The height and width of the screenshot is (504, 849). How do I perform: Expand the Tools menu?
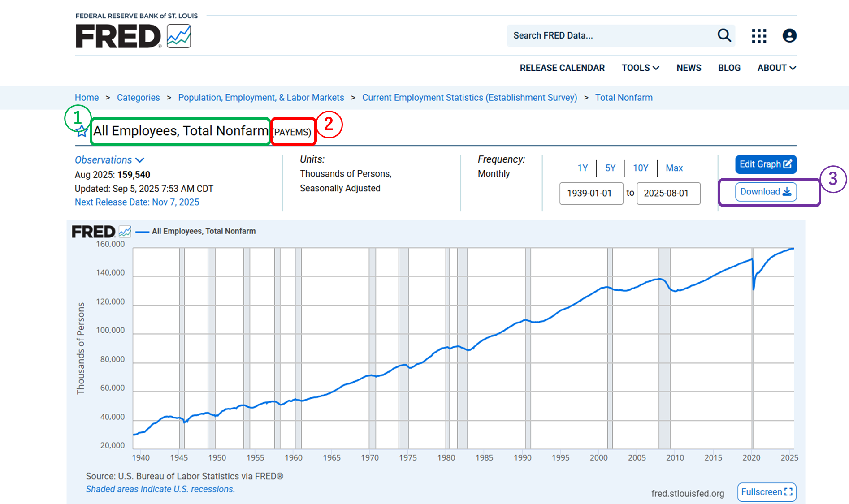tap(640, 68)
